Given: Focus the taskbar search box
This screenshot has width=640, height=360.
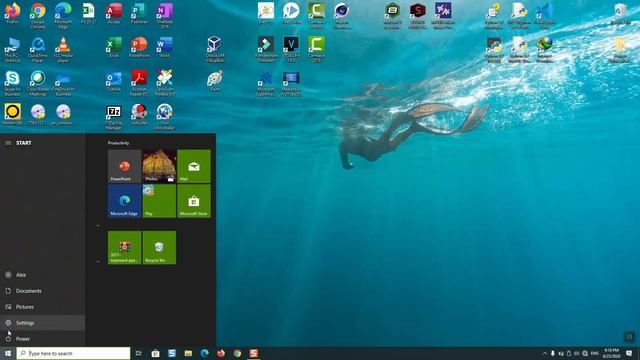Looking at the screenshot, I should [73, 353].
